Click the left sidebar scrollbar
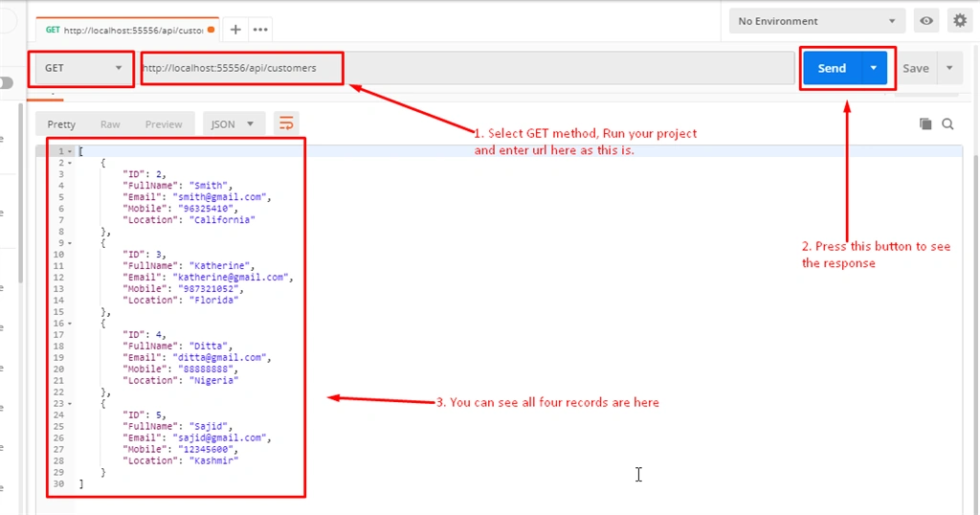The image size is (980, 515). coord(21,192)
